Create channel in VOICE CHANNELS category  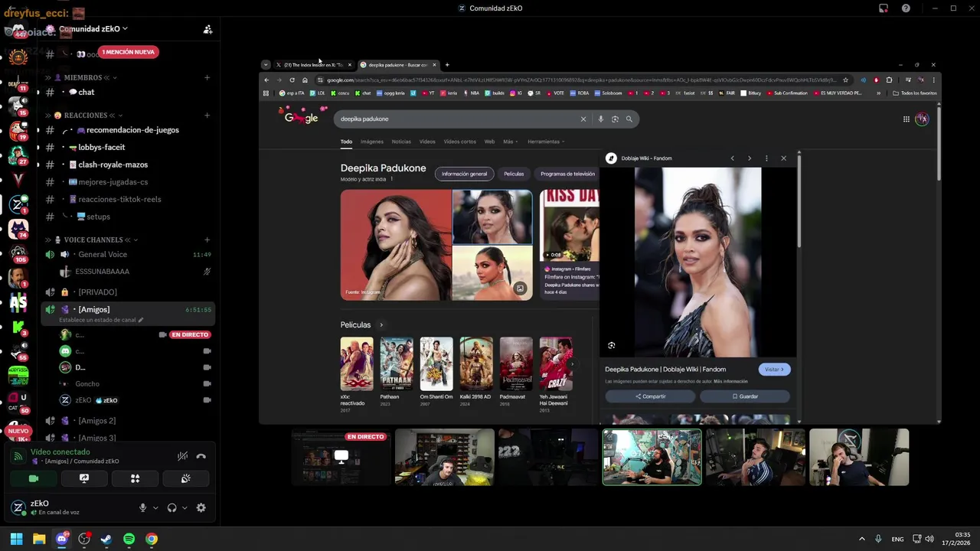pos(207,240)
